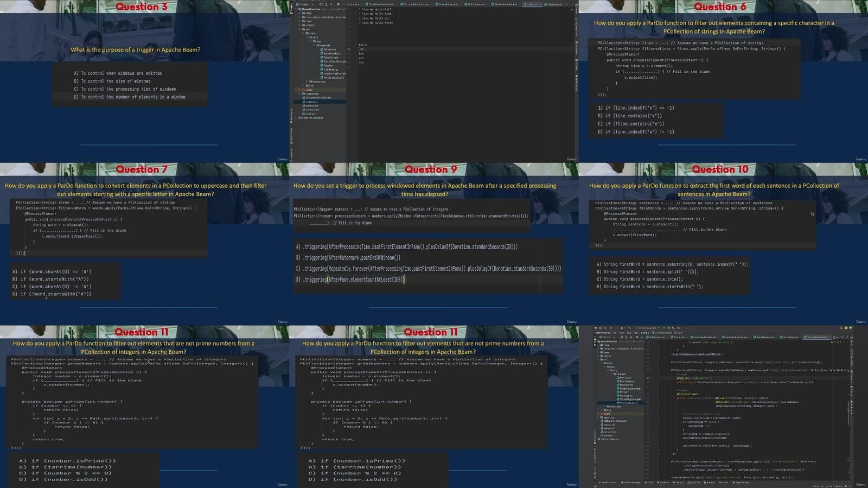Expand the resources folder arrow in output.txt IDE frame

(x=307, y=81)
